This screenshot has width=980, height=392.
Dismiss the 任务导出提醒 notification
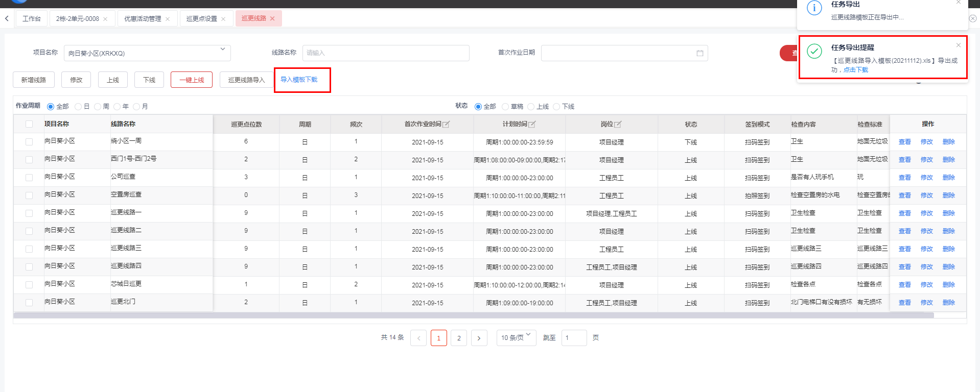click(x=959, y=45)
